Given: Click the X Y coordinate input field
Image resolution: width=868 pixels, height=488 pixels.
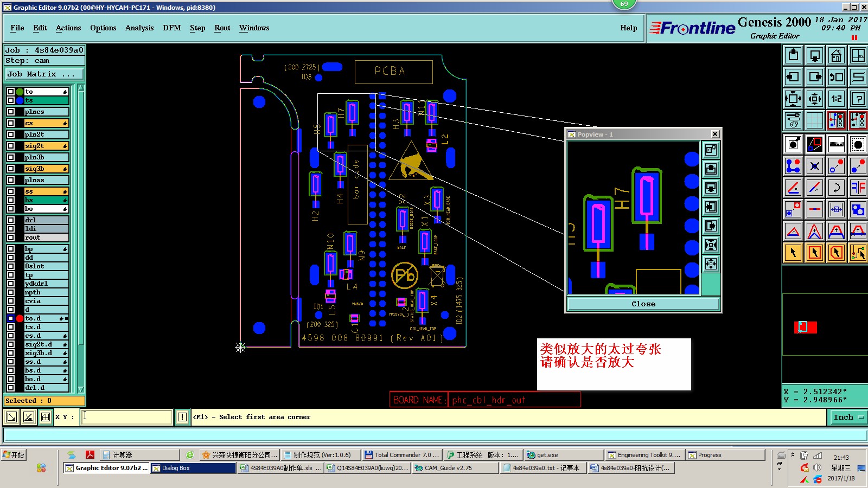Looking at the screenshot, I should click(x=126, y=417).
